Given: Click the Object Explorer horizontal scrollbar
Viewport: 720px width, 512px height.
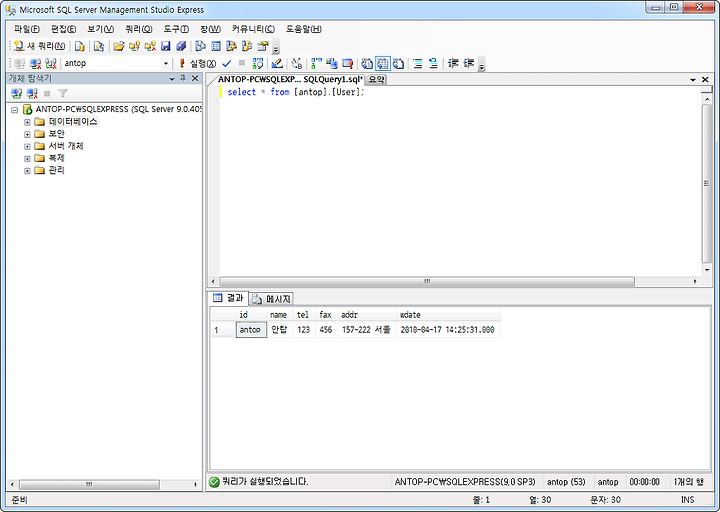Looking at the screenshot, I should point(89,484).
